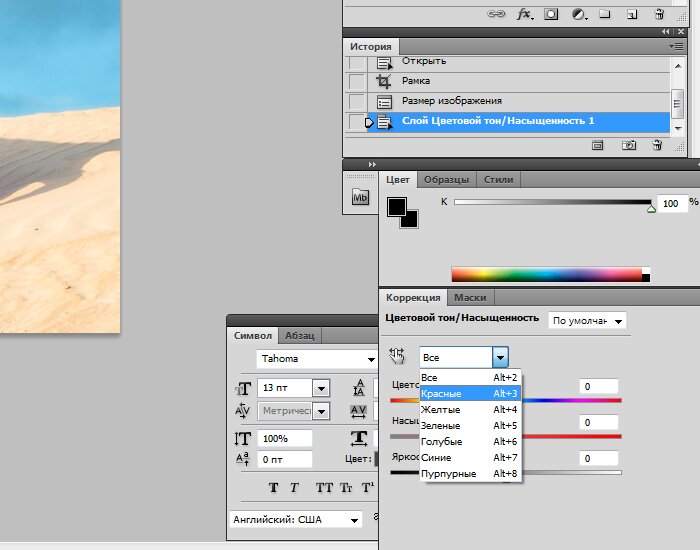Switch to the Образцы tab
Image resolution: width=700 pixels, height=550 pixels.
[446, 180]
